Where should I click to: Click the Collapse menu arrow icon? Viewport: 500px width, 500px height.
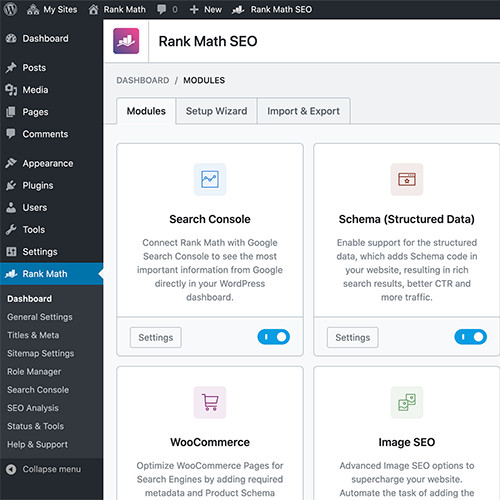click(11, 469)
